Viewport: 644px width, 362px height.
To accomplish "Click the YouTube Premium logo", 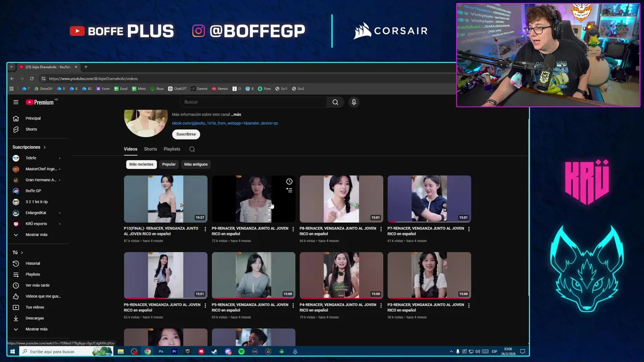I will (40, 102).
